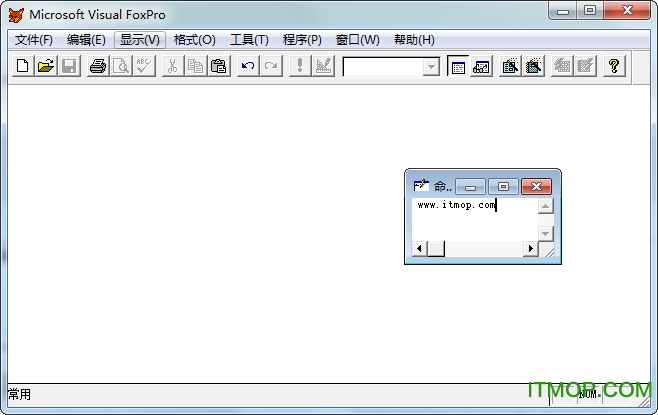
Task: Click the AutoReport Wizard icon
Action: point(585,66)
